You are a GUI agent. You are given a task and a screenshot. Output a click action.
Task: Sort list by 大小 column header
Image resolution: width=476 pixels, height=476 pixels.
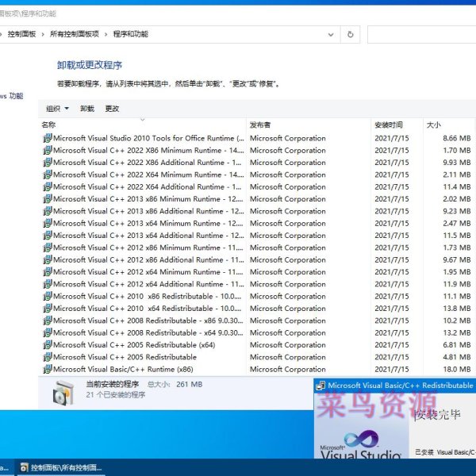coord(449,125)
